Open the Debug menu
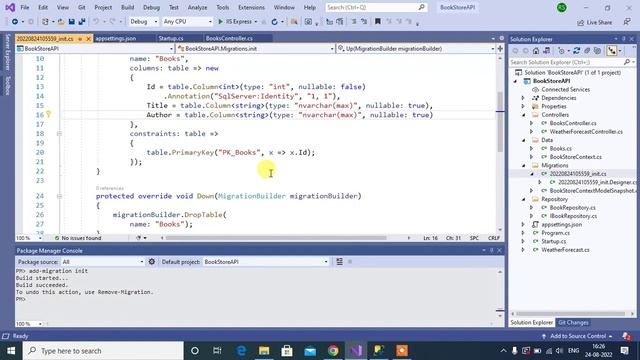Viewport: 640px width, 360px height. [151, 7]
